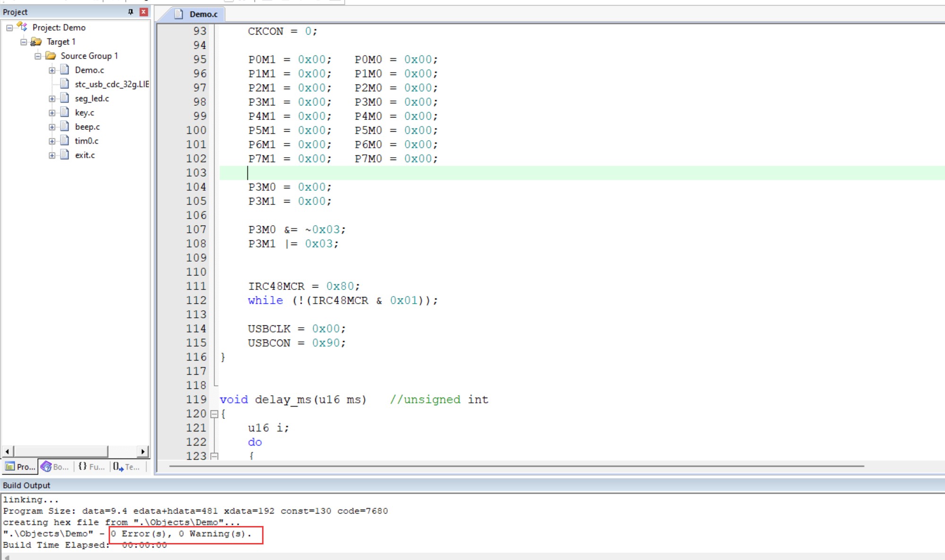Click the 'do' keyword on line 122

tap(255, 442)
